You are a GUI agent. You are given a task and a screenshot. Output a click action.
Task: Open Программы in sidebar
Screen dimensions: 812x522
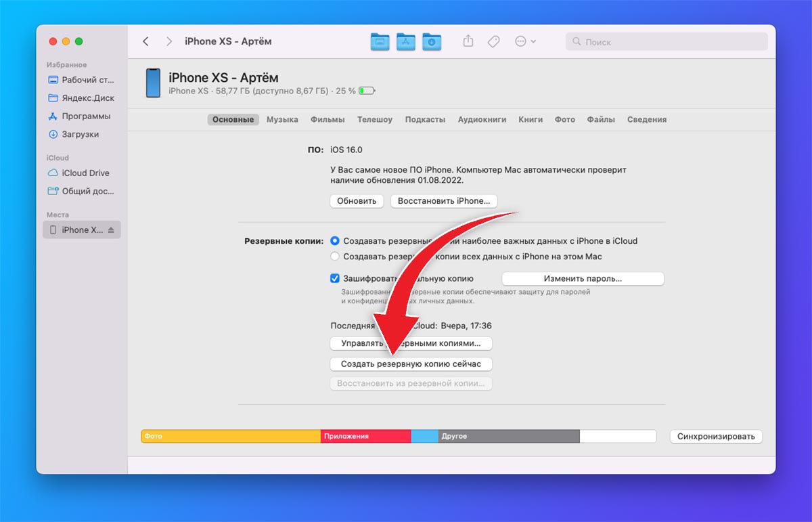click(x=80, y=116)
